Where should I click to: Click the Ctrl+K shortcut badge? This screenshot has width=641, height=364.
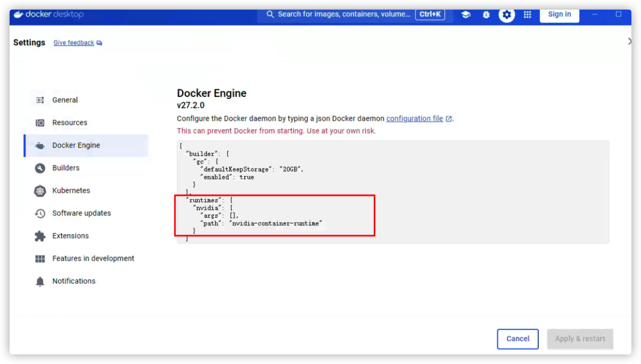(x=430, y=14)
